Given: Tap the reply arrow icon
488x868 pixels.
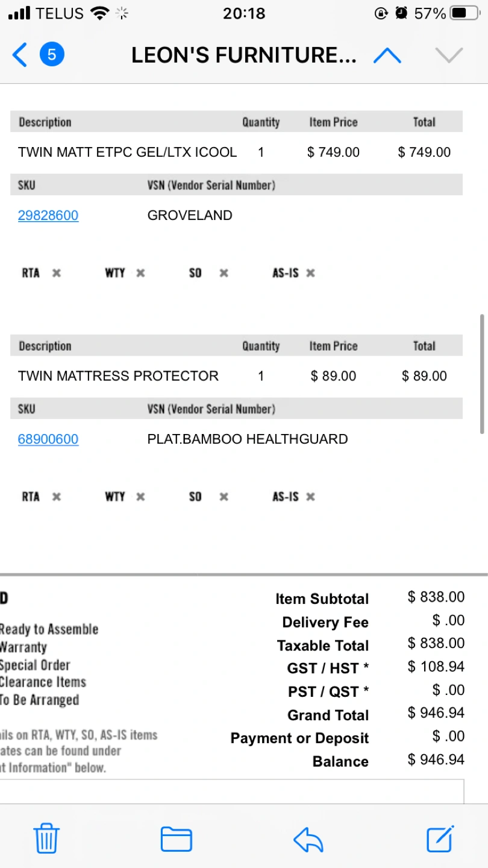Looking at the screenshot, I should click(308, 839).
